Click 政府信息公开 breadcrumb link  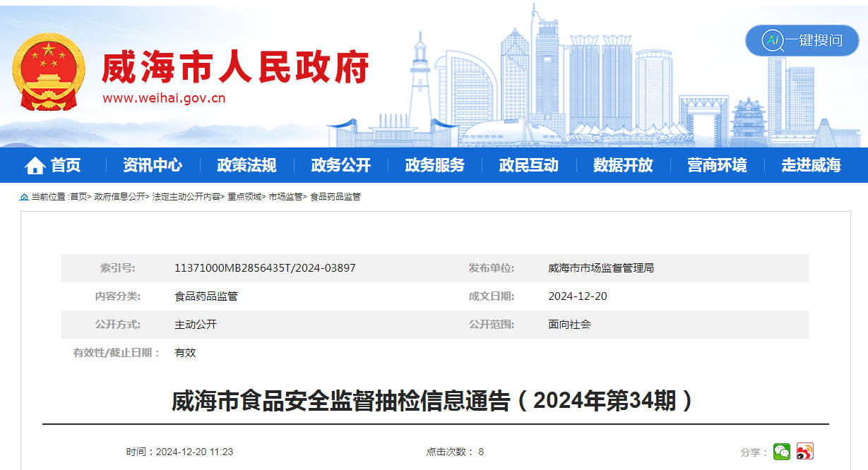click(119, 197)
